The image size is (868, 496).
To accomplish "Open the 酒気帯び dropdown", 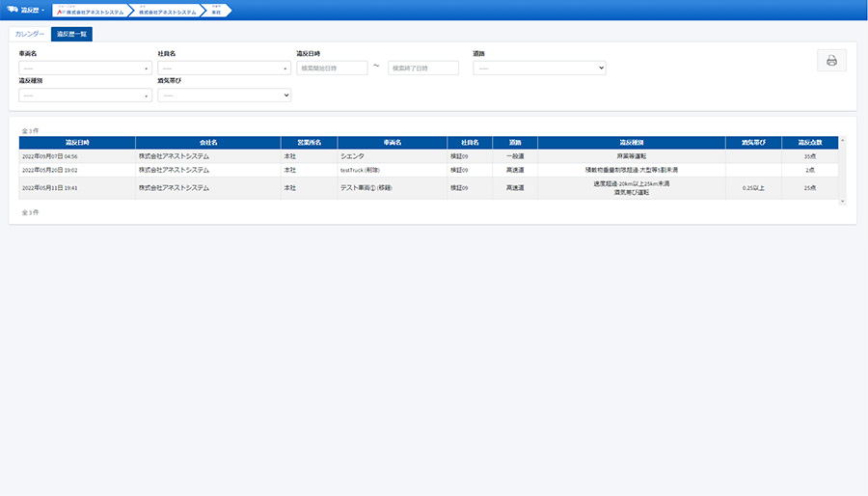I will 224,96.
